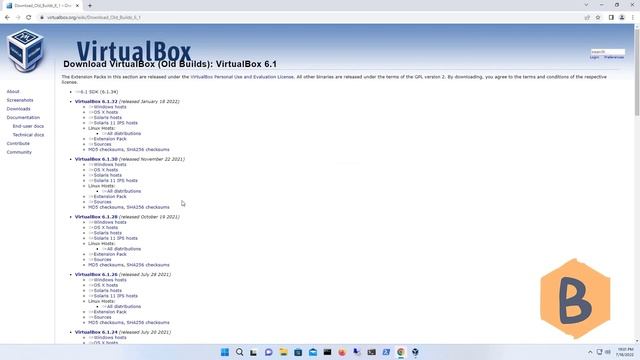Launch File Explorer from the taskbar
The image size is (640, 360).
pyautogui.click(x=283, y=352)
